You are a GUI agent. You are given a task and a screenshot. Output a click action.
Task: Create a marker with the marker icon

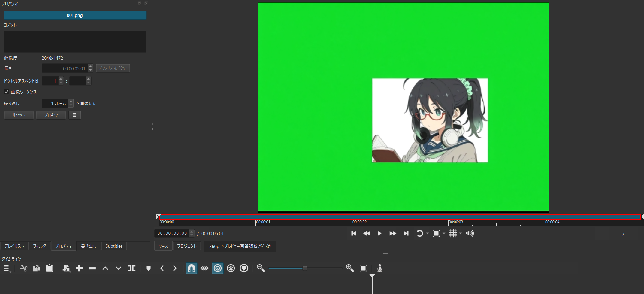pyautogui.click(x=148, y=268)
